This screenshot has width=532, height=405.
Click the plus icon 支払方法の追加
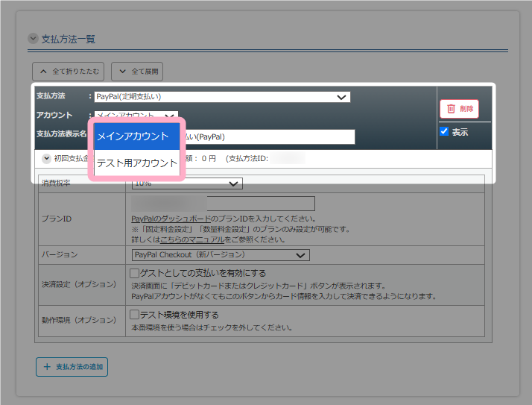72,367
